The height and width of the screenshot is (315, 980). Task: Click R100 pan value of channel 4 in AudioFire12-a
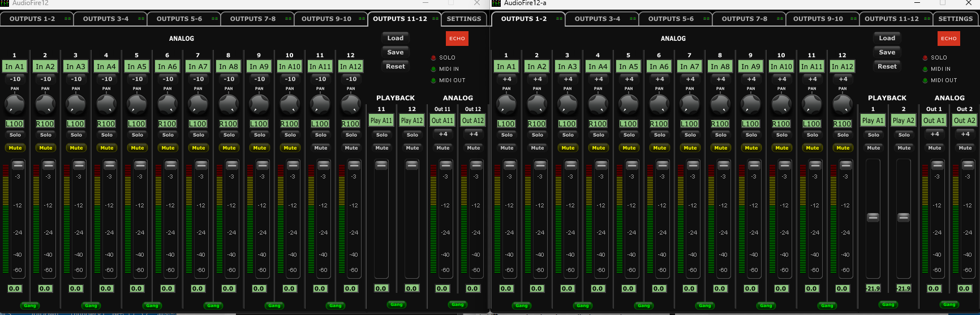click(x=598, y=124)
